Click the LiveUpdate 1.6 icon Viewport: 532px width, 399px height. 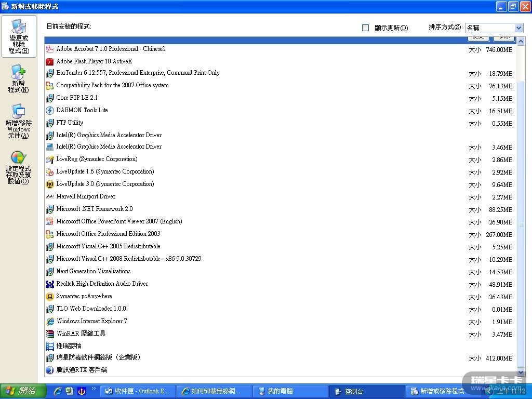50,172
